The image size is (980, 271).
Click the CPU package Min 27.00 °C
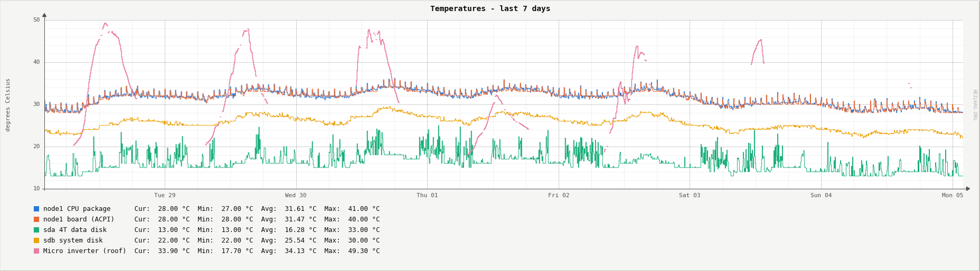click(237, 209)
